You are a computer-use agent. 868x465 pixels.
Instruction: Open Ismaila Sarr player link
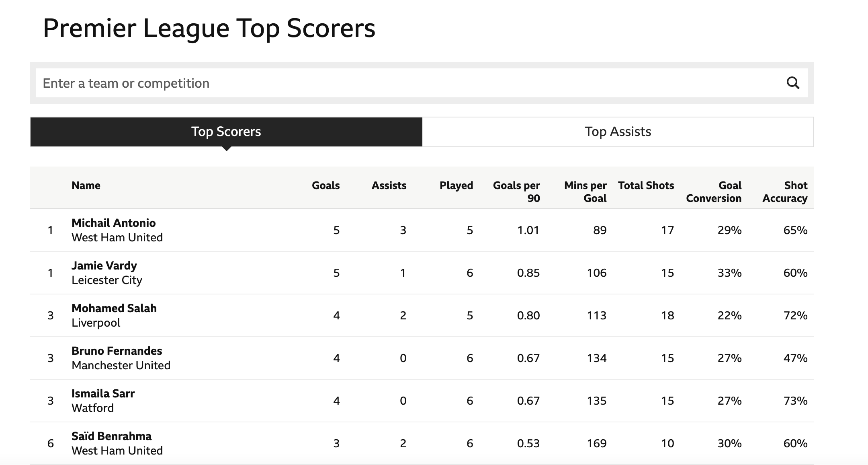103,393
